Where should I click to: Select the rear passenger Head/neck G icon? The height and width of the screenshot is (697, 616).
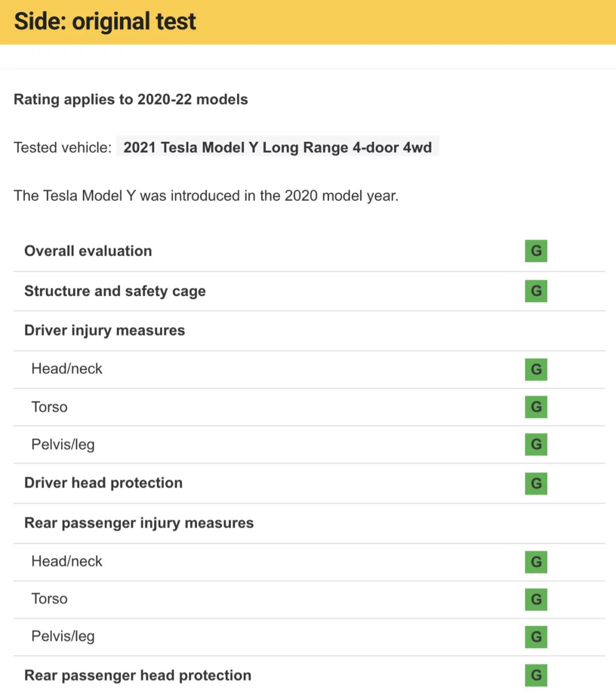[x=536, y=562]
